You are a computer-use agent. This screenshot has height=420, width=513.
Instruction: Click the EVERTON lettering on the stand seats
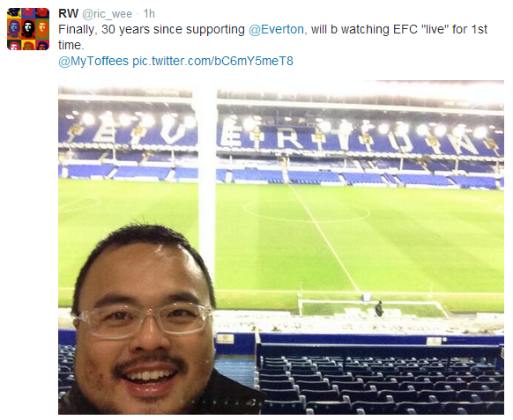coord(281,136)
